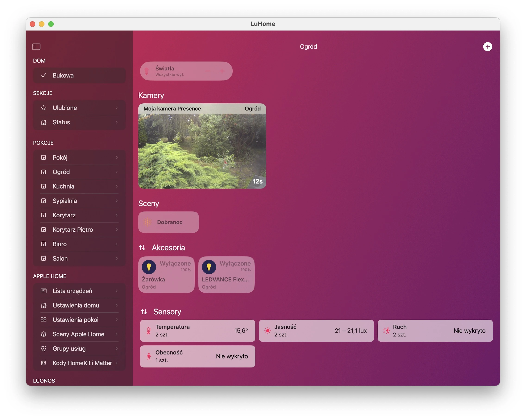Click the room icon beside Sypialnia
Image resolution: width=526 pixels, height=420 pixels.
coord(44,201)
